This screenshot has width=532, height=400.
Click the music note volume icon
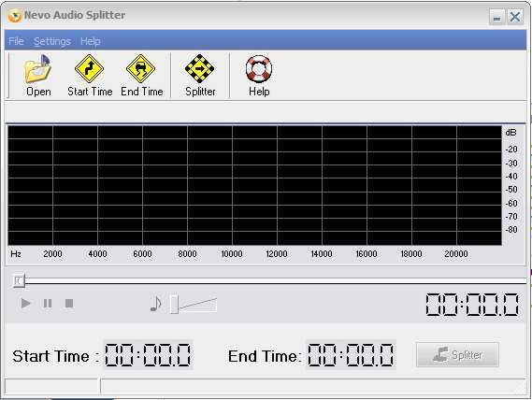(x=156, y=304)
